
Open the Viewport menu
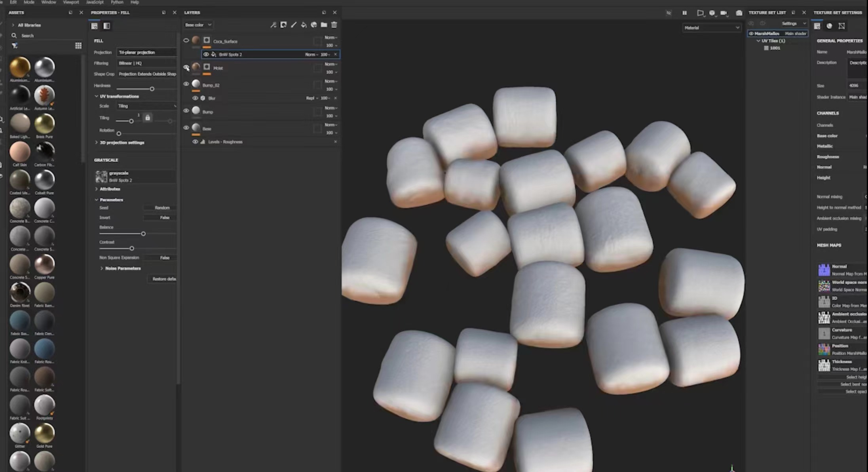tap(71, 2)
